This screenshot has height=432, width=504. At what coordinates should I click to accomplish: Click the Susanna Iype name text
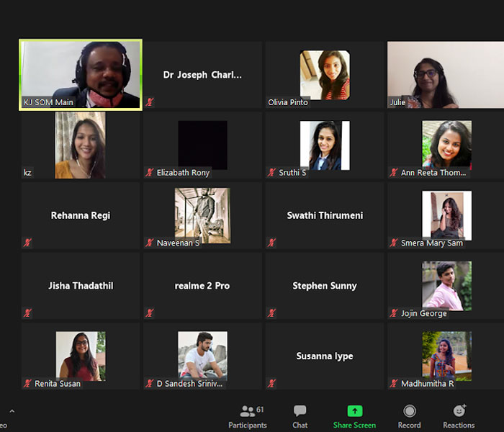pyautogui.click(x=325, y=356)
